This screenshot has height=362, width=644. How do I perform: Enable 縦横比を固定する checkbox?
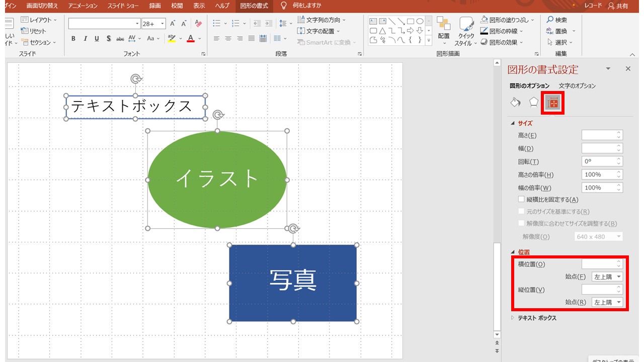[521, 200]
